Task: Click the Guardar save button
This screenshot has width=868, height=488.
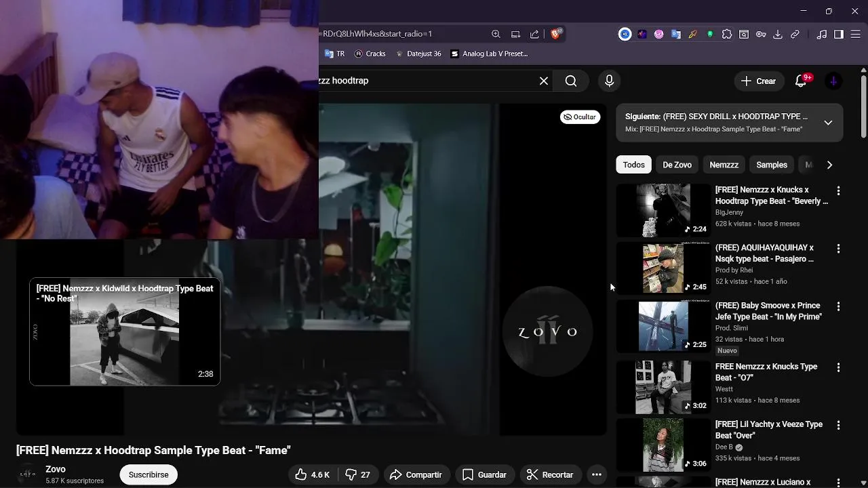Action: 484,474
